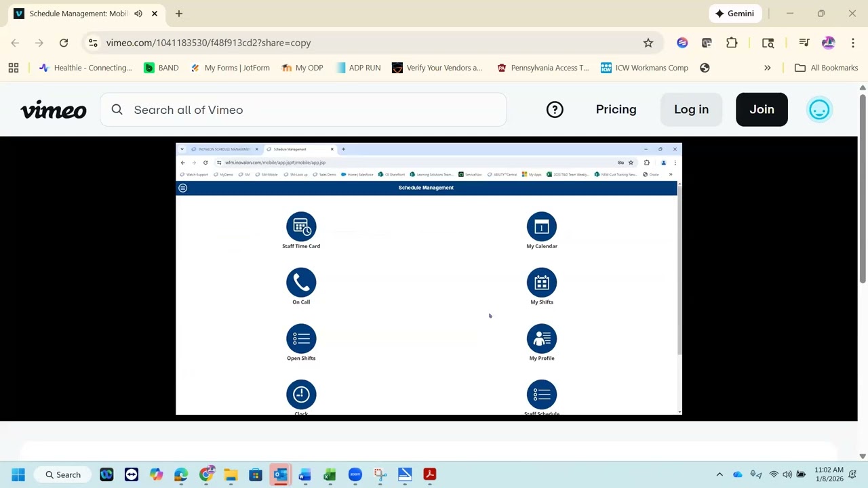Open the notifications bell in tray
The height and width of the screenshot is (488, 868).
[853, 474]
